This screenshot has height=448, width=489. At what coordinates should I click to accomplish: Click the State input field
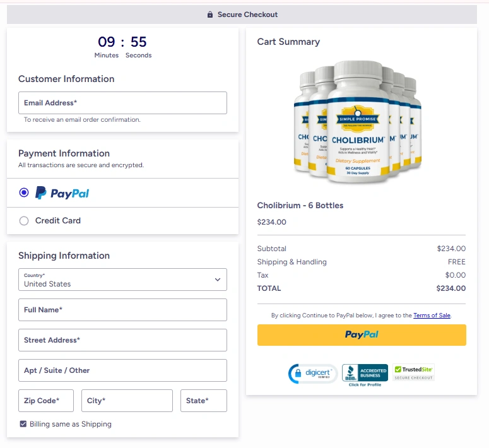[x=204, y=401]
